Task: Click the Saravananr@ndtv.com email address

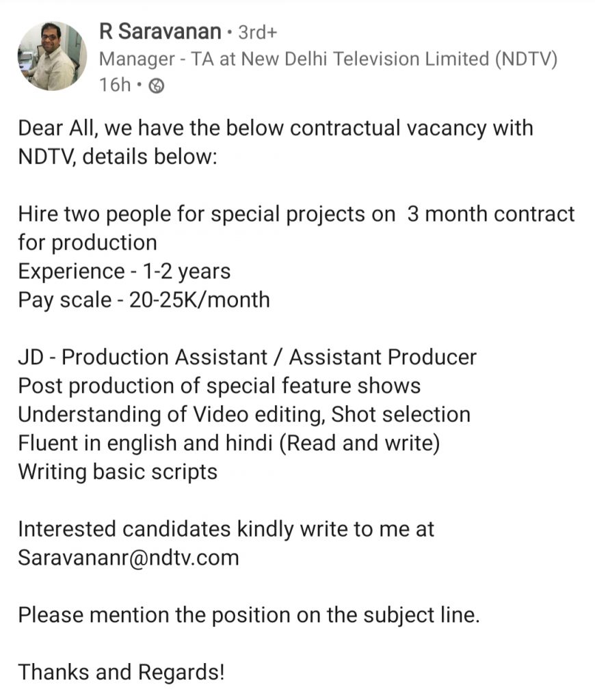Action: point(129,557)
